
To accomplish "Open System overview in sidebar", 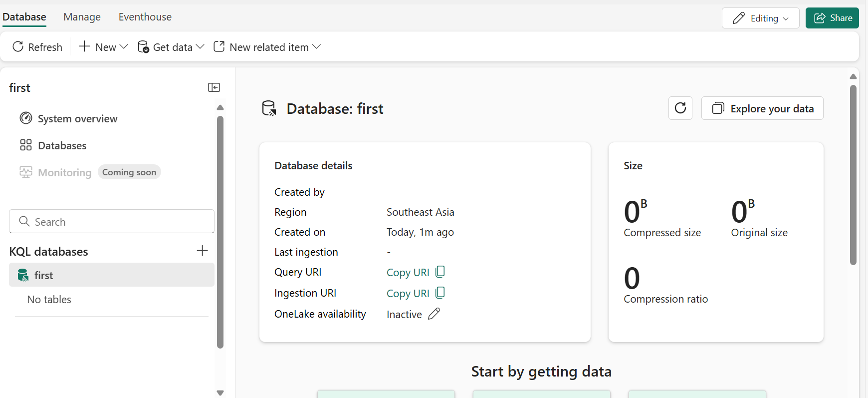I will [x=68, y=118].
